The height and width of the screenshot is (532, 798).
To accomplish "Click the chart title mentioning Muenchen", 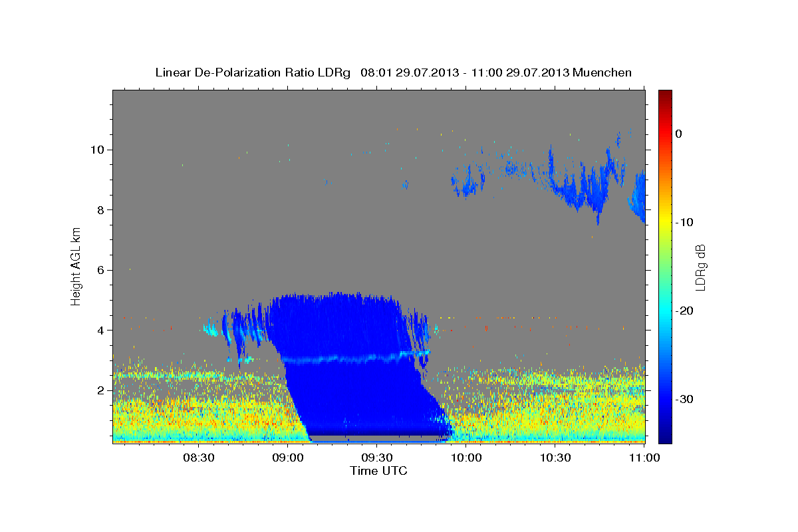I will point(393,72).
